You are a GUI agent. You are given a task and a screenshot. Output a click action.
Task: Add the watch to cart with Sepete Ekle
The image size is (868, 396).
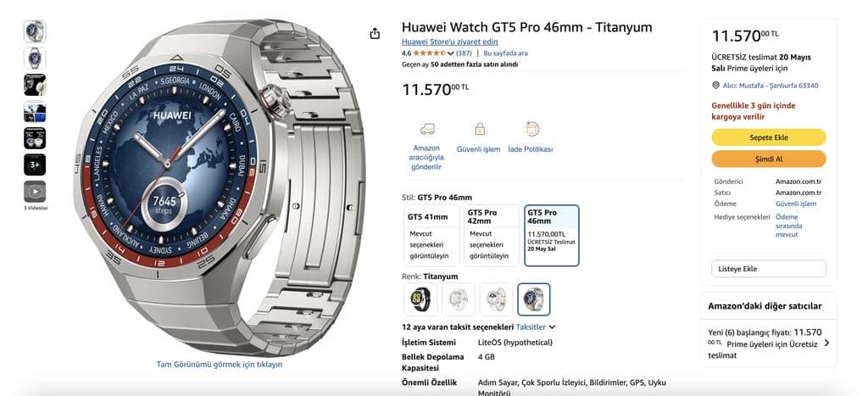pyautogui.click(x=768, y=137)
